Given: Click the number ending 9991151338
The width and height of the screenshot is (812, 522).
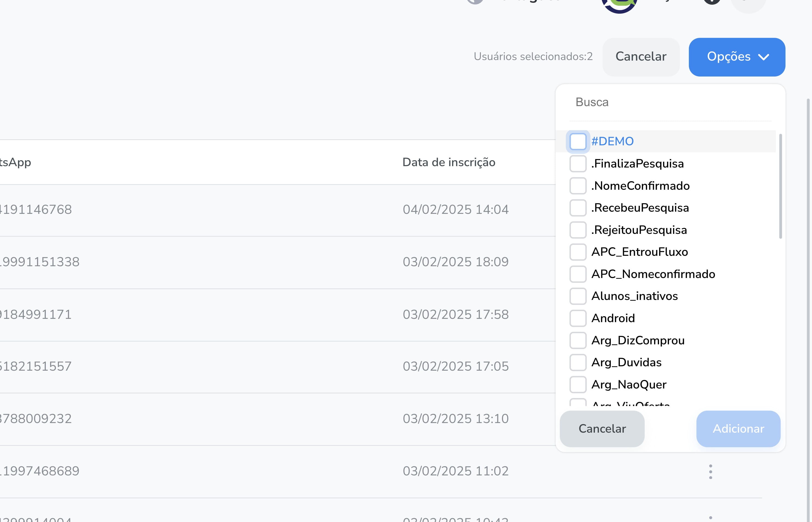Looking at the screenshot, I should (40, 262).
